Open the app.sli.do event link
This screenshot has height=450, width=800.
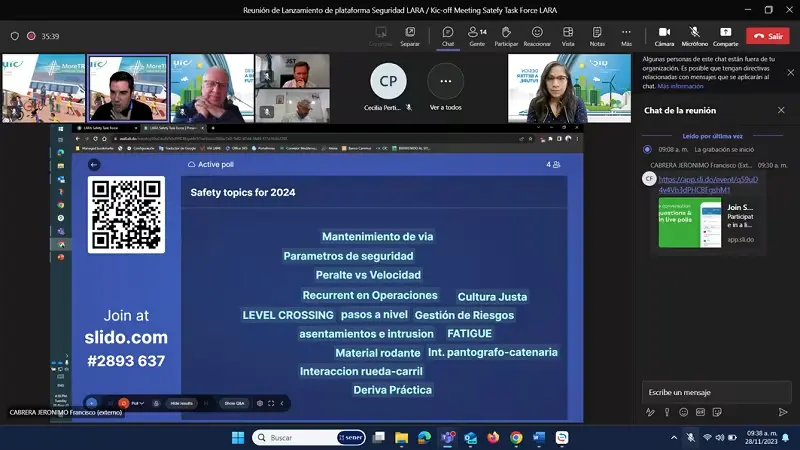coord(708,184)
